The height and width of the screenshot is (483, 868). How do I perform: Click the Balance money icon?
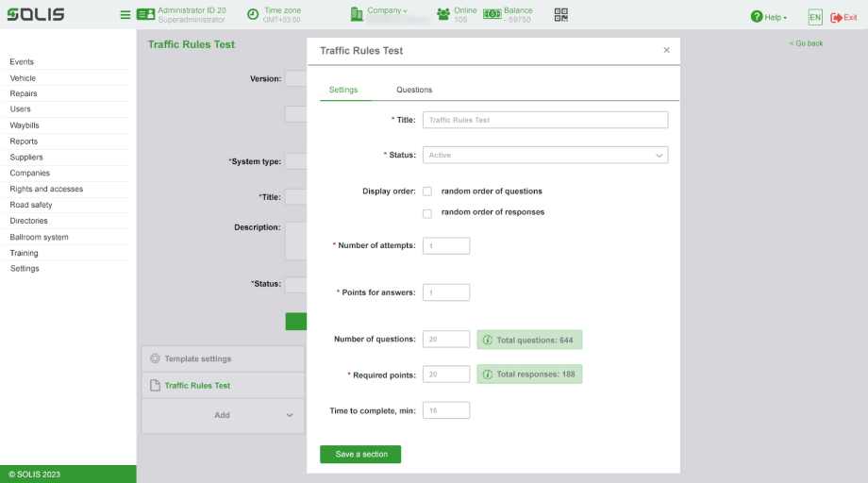pos(492,14)
